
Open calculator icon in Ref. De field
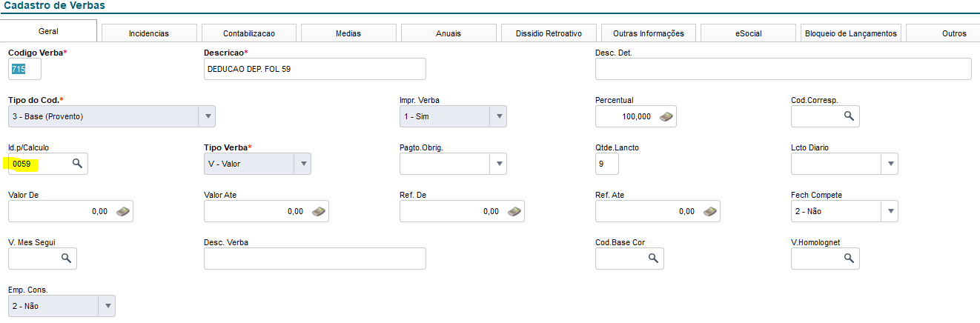click(x=514, y=211)
